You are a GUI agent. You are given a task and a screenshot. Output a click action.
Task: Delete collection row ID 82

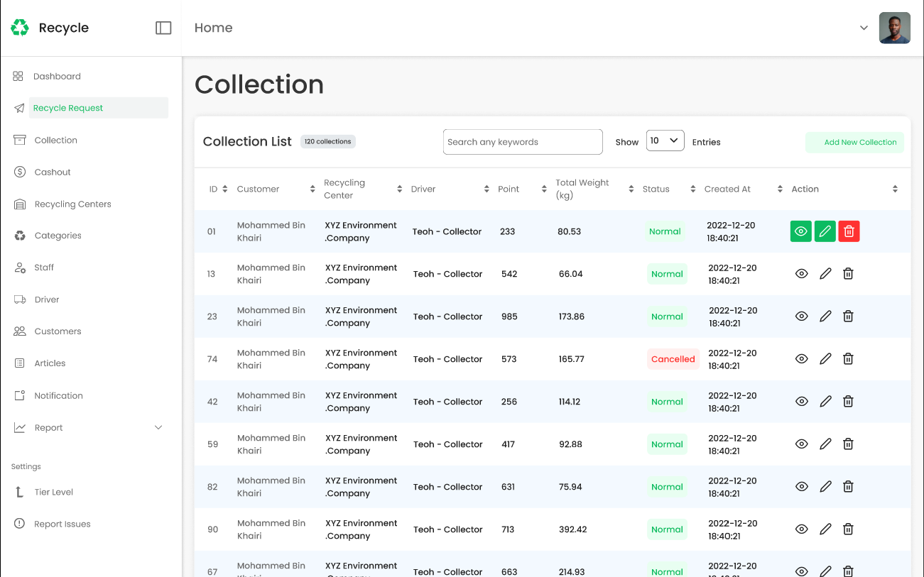click(848, 486)
